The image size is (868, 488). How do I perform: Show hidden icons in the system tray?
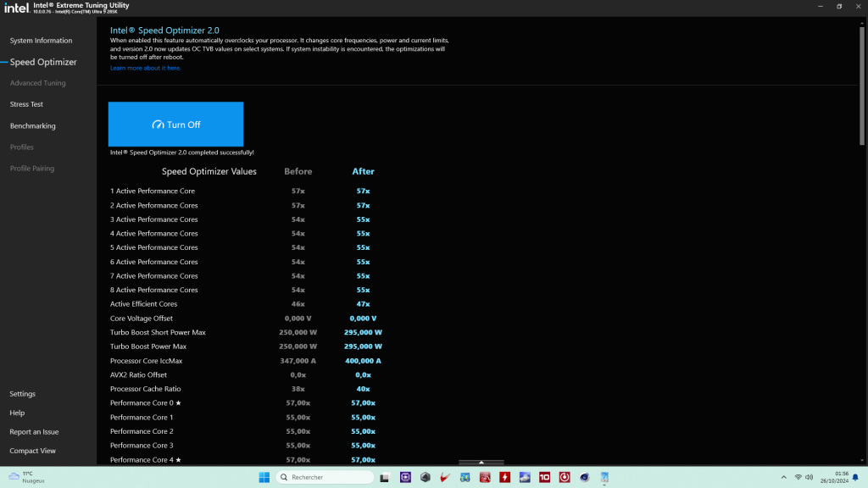(784, 477)
